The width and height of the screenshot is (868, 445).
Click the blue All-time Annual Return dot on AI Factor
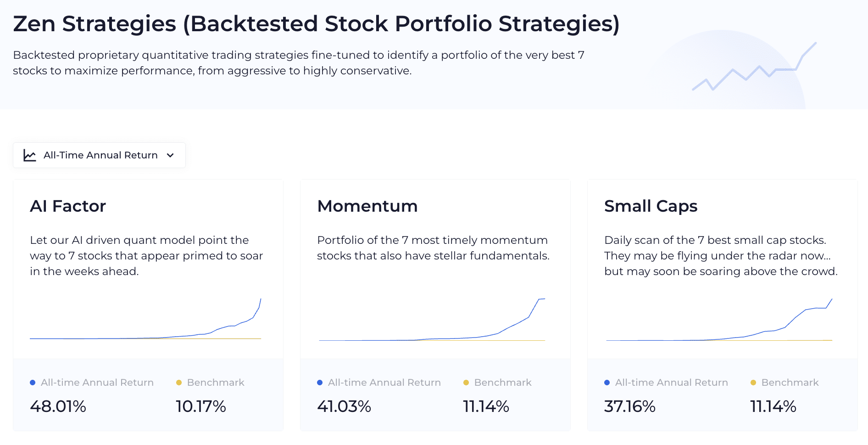click(x=32, y=382)
